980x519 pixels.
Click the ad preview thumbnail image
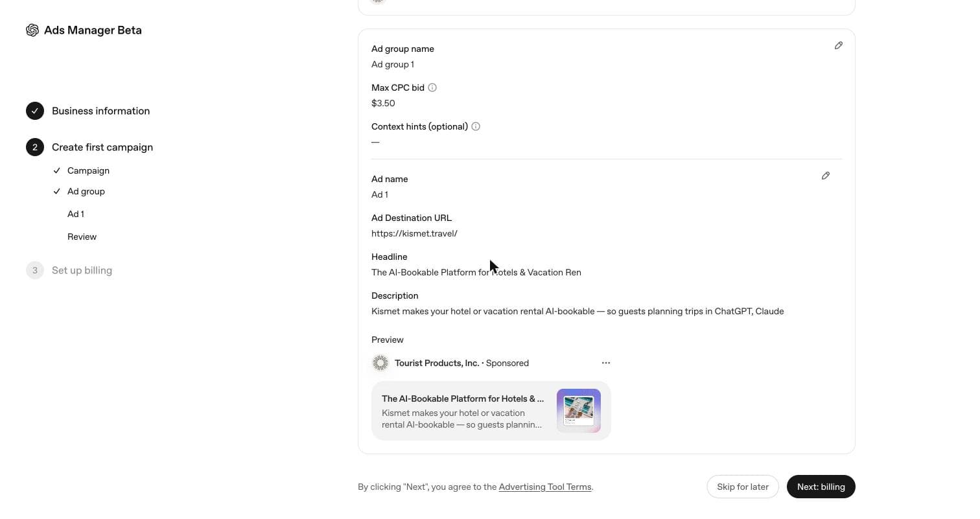coord(579,411)
